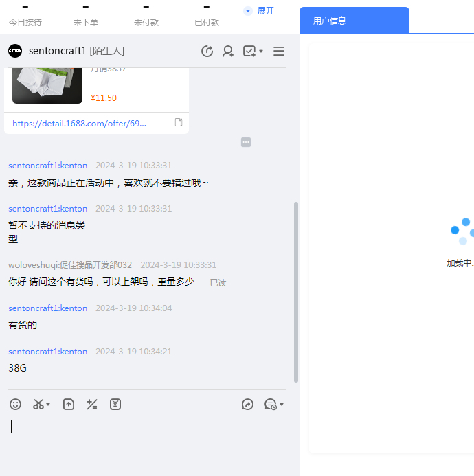Click the product image thumbnail

click(47, 85)
